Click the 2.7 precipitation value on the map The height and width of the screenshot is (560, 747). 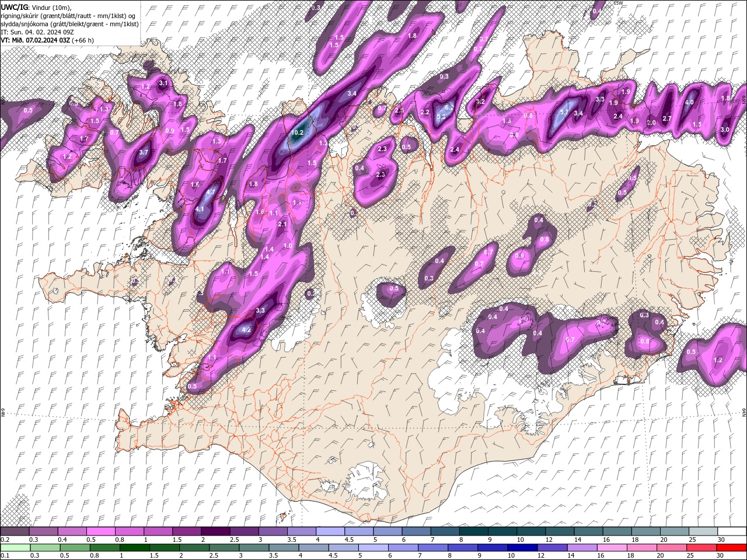pyautogui.click(x=668, y=118)
